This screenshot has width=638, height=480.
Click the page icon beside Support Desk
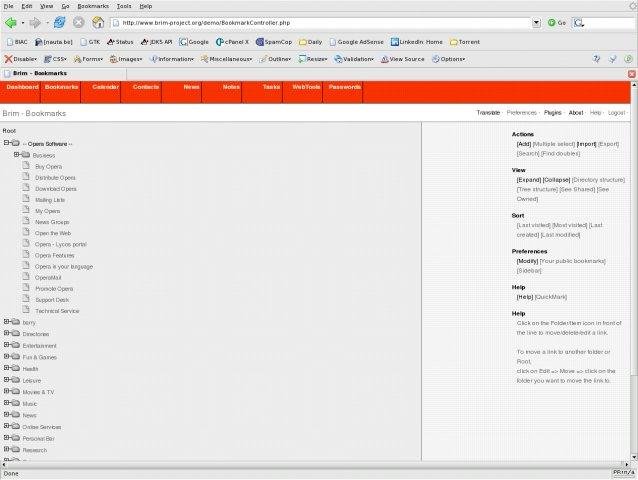coord(27,300)
